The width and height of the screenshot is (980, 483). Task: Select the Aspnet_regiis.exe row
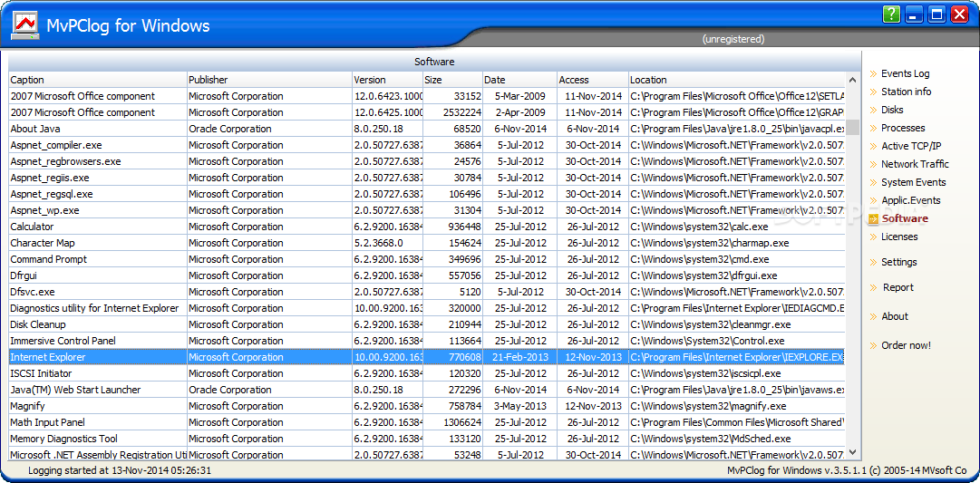pyautogui.click(x=427, y=178)
